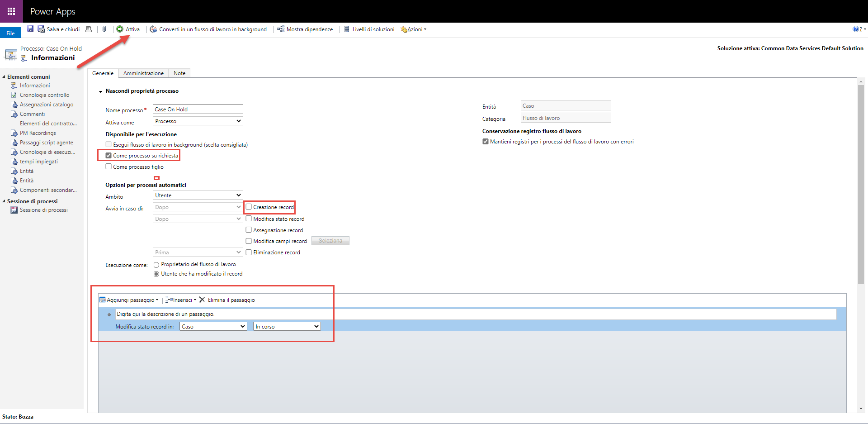
Task: Collapse Nascondi proprietà processo section
Action: tap(100, 91)
